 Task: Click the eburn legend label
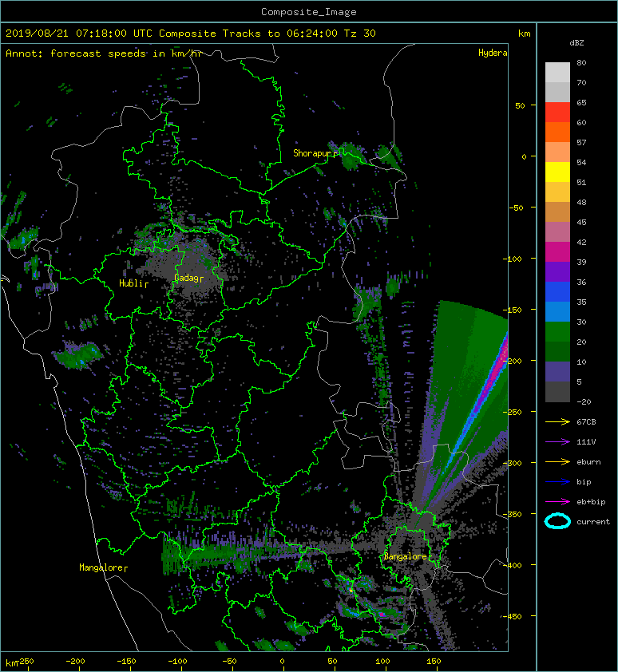click(x=588, y=462)
